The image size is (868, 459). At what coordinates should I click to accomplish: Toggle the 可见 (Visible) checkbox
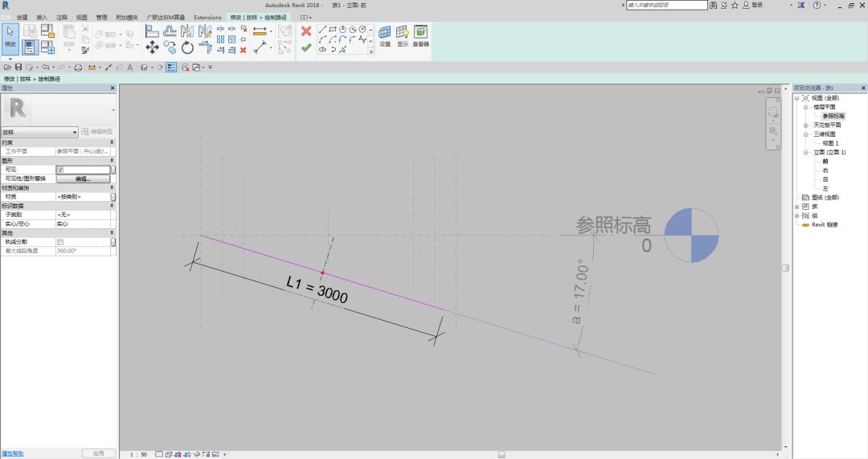pyautogui.click(x=59, y=170)
